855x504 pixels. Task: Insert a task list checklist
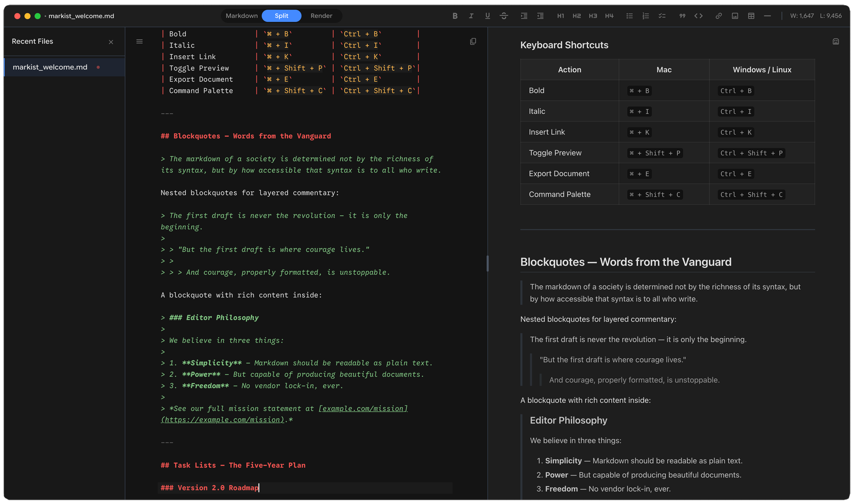662,16
